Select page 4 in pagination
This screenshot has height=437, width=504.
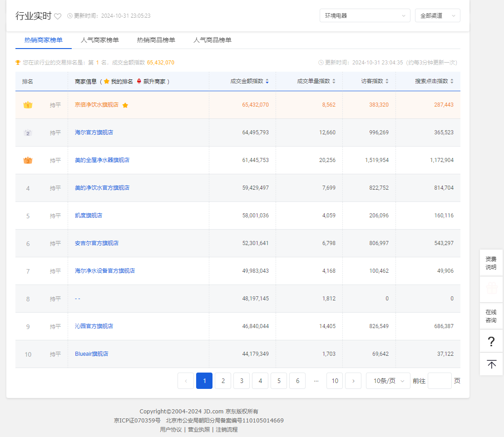point(260,381)
